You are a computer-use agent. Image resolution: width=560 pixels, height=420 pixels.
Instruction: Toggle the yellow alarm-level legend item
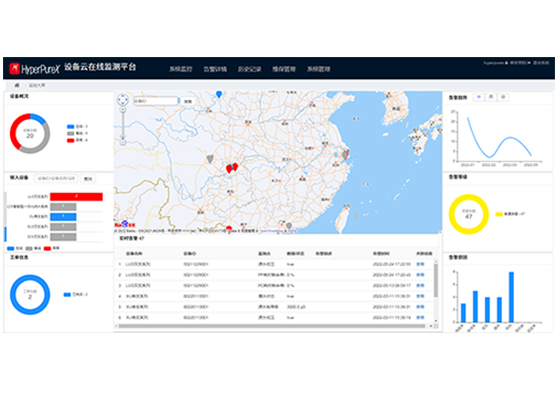[x=510, y=214]
